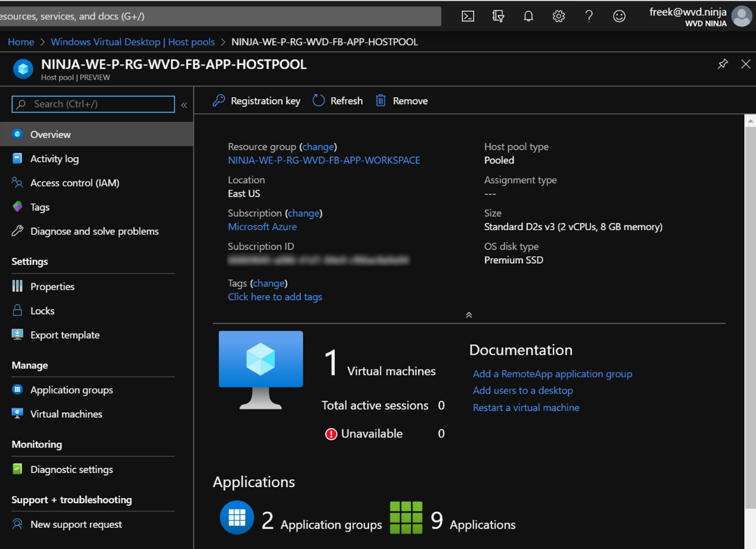Viewport: 756px width, 549px height.
Task: Open portal settings gear
Action: (558, 16)
